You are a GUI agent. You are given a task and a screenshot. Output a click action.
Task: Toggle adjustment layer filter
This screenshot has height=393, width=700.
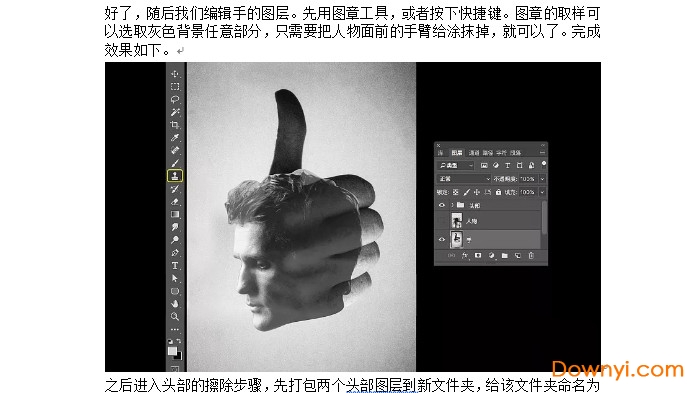pyautogui.click(x=496, y=165)
